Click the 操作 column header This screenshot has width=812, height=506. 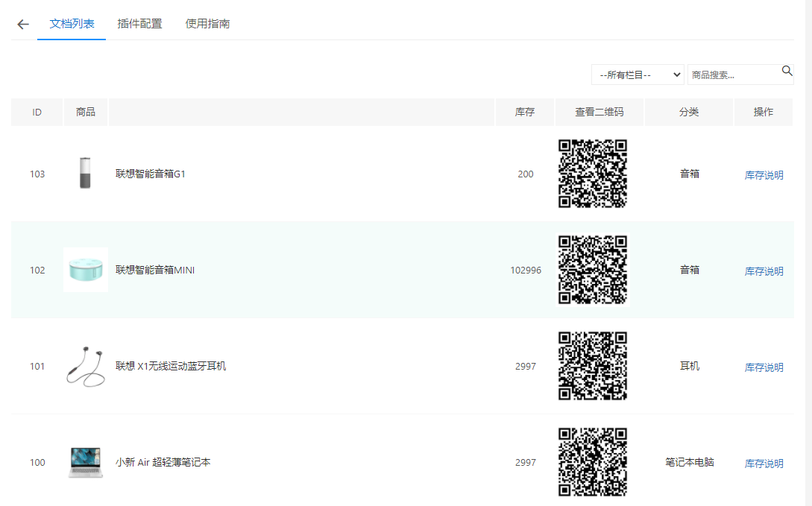pyautogui.click(x=764, y=113)
